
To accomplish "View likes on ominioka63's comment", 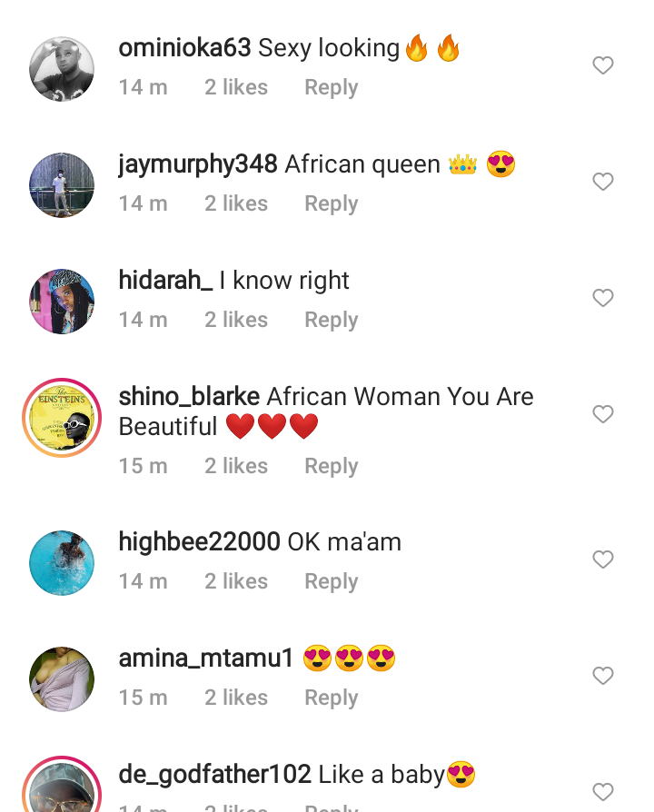I will tap(236, 87).
